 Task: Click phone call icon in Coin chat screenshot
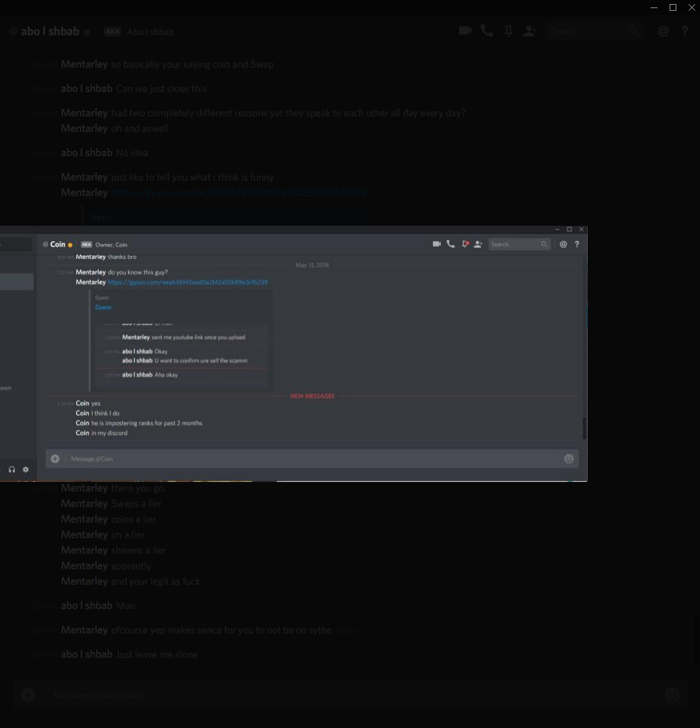tap(450, 244)
